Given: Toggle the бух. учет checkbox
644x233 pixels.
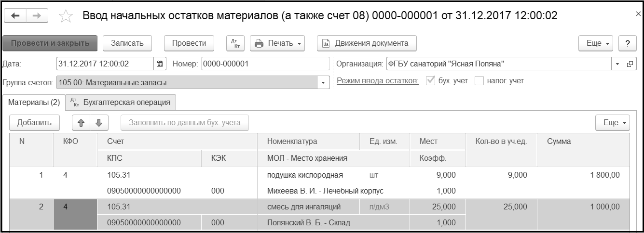Looking at the screenshot, I should point(431,81).
